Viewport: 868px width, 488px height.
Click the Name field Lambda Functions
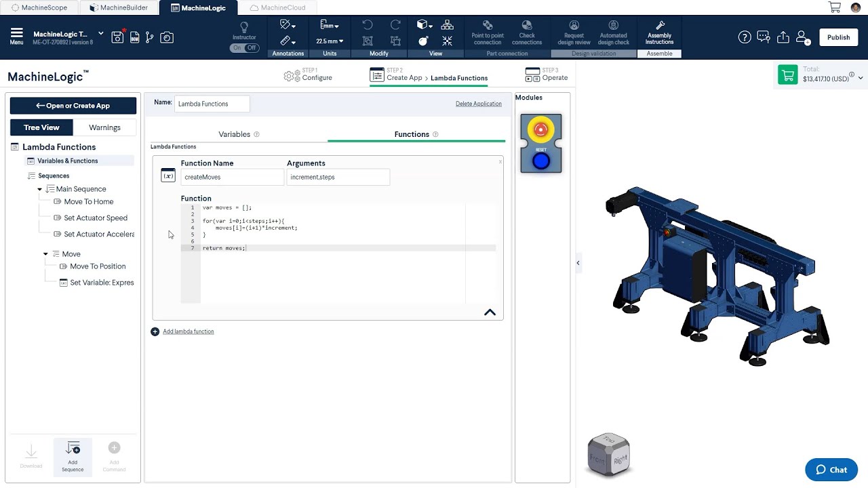(212, 104)
